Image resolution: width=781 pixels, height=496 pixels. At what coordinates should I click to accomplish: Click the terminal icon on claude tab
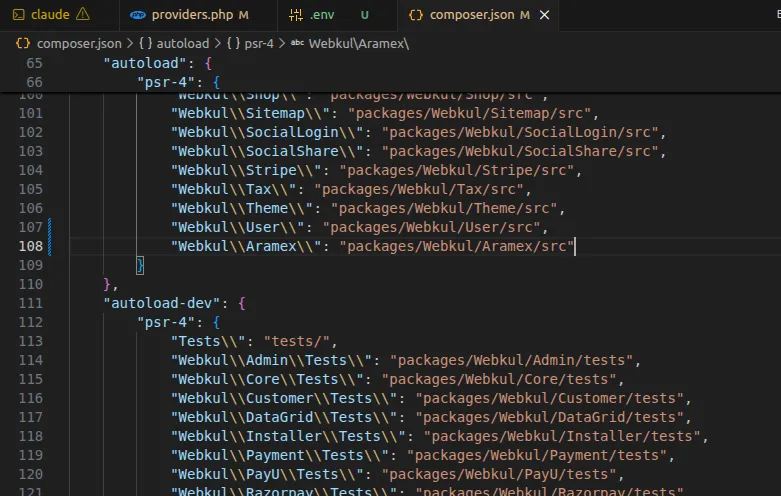pyautogui.click(x=18, y=15)
